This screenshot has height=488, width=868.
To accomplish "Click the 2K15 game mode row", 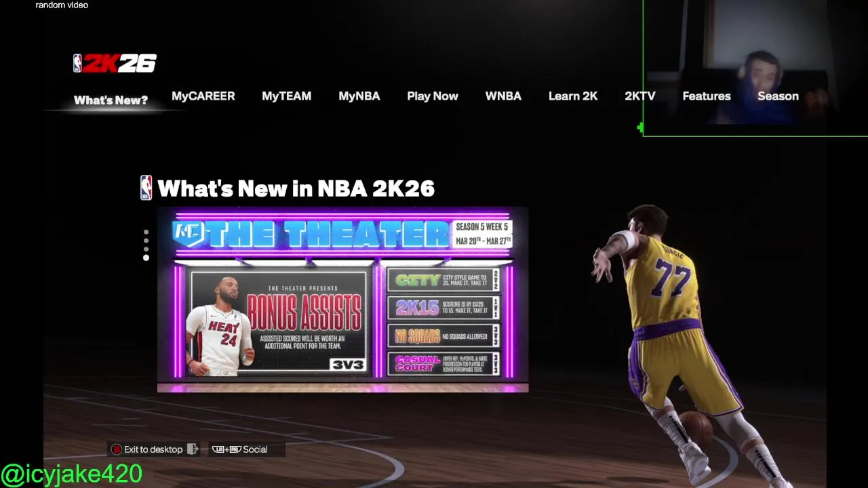I will coord(443,308).
